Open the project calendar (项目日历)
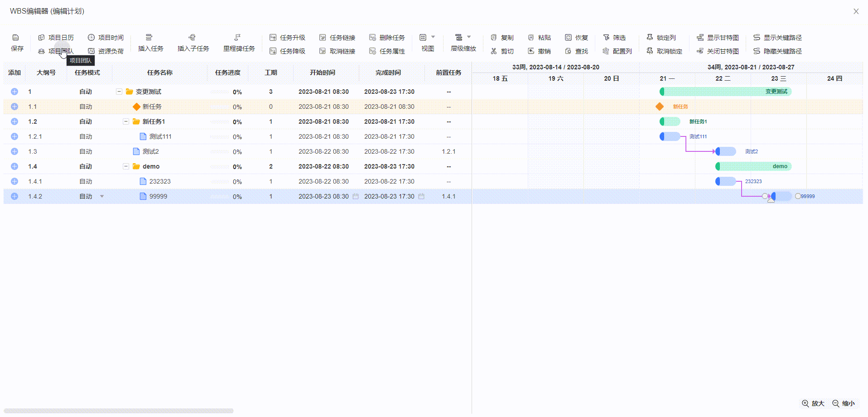Viewport: 868px width, 417px height. click(56, 38)
